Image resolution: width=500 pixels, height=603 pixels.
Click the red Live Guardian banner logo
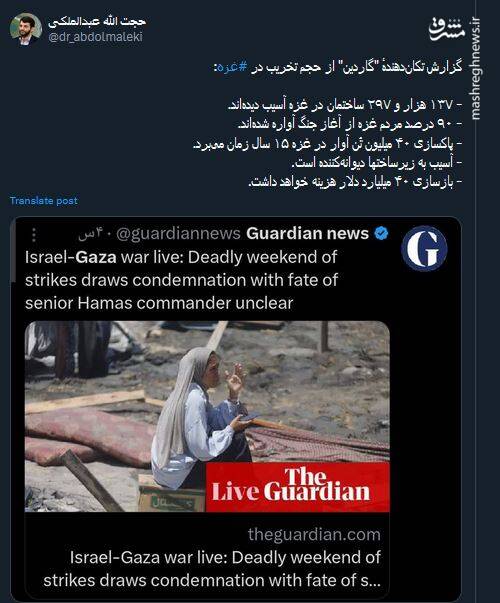click(298, 486)
